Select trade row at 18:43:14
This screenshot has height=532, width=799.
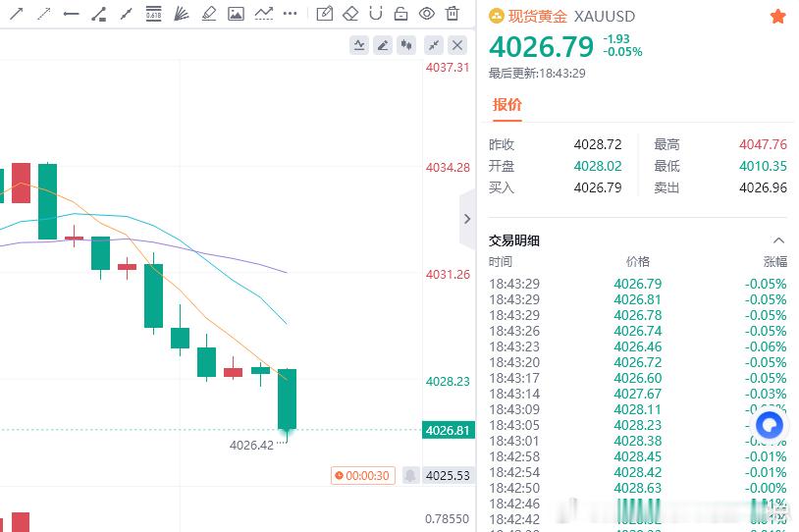click(x=638, y=394)
